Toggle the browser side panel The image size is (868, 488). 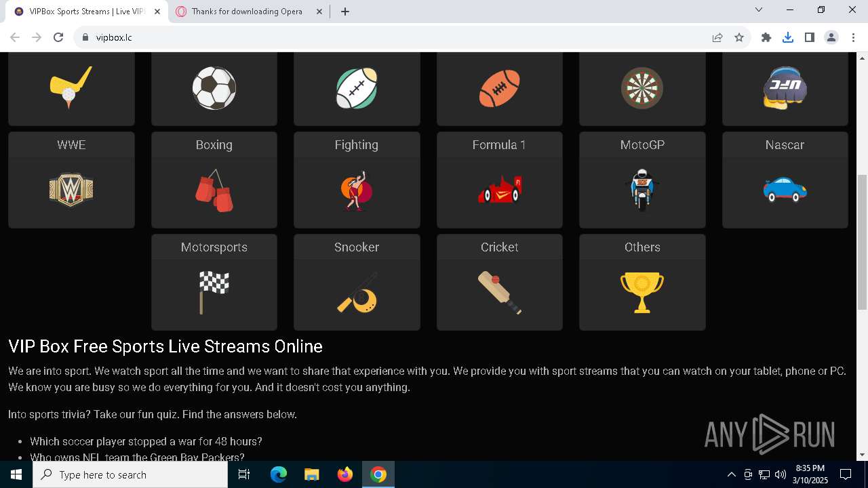810,37
